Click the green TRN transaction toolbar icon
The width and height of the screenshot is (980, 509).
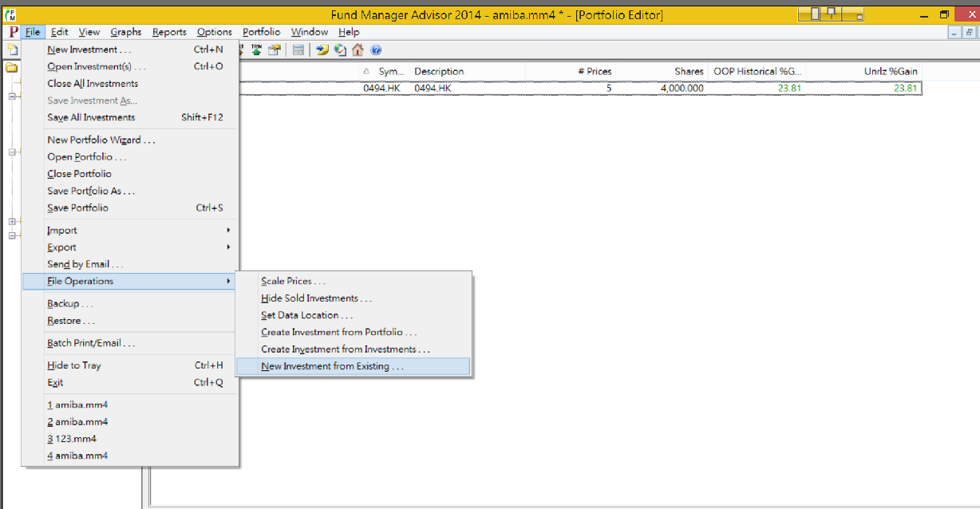(x=257, y=49)
